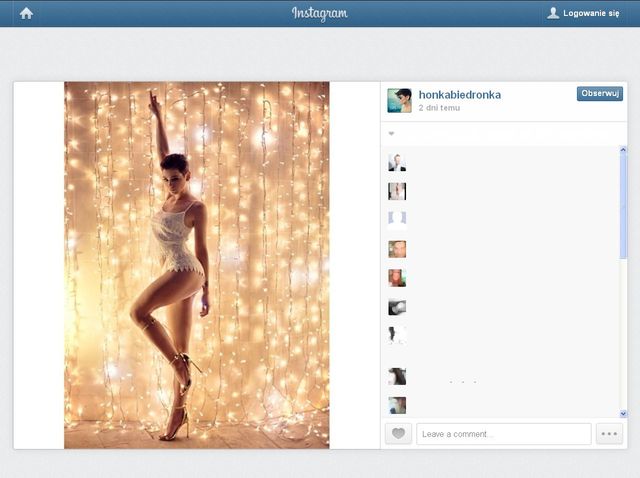640x478 pixels.
Task: Click the comments scrollbar down arrow
Action: coord(623,413)
